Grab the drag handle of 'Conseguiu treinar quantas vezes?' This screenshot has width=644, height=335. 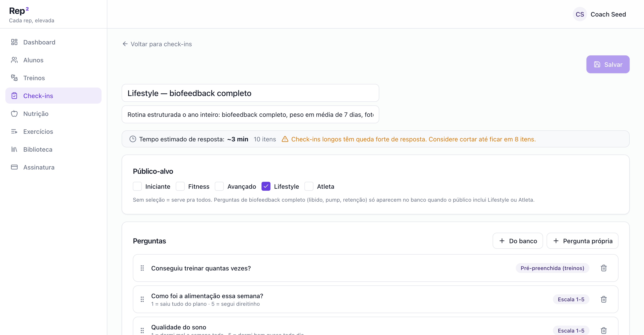click(142, 268)
